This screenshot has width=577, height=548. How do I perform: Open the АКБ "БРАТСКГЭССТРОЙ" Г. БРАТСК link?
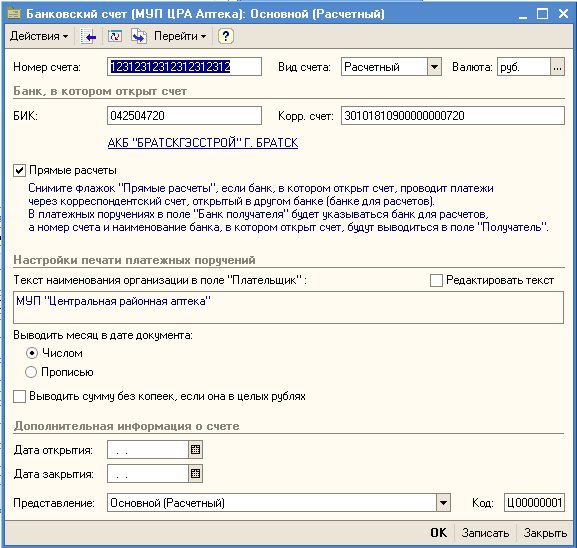tap(203, 142)
